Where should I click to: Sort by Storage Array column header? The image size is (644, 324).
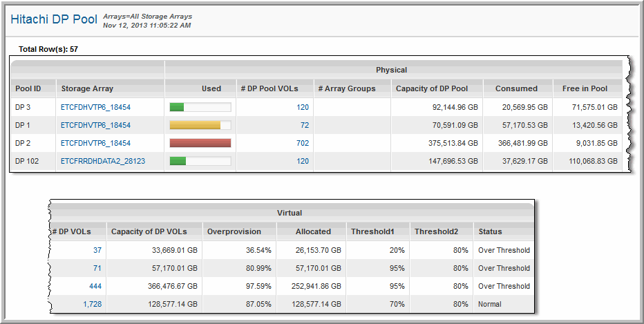coord(87,88)
